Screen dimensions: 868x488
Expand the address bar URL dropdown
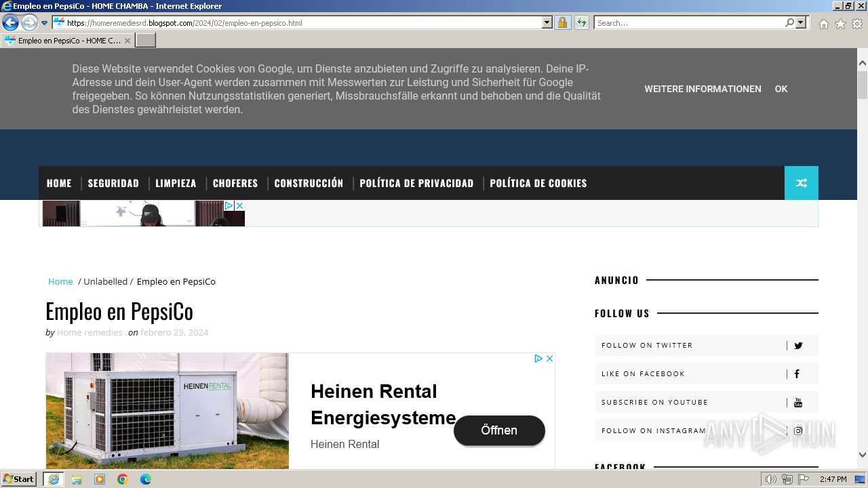coord(547,22)
